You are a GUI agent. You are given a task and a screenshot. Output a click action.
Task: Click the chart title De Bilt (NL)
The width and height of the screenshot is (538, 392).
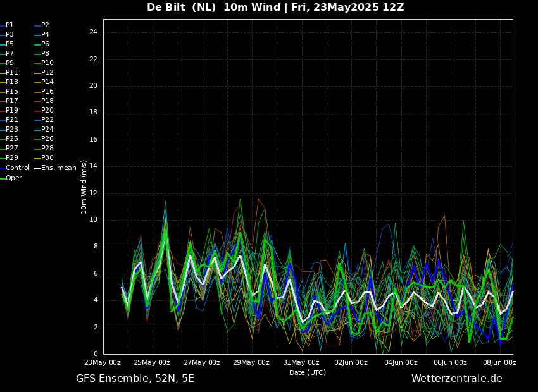tap(181, 7)
